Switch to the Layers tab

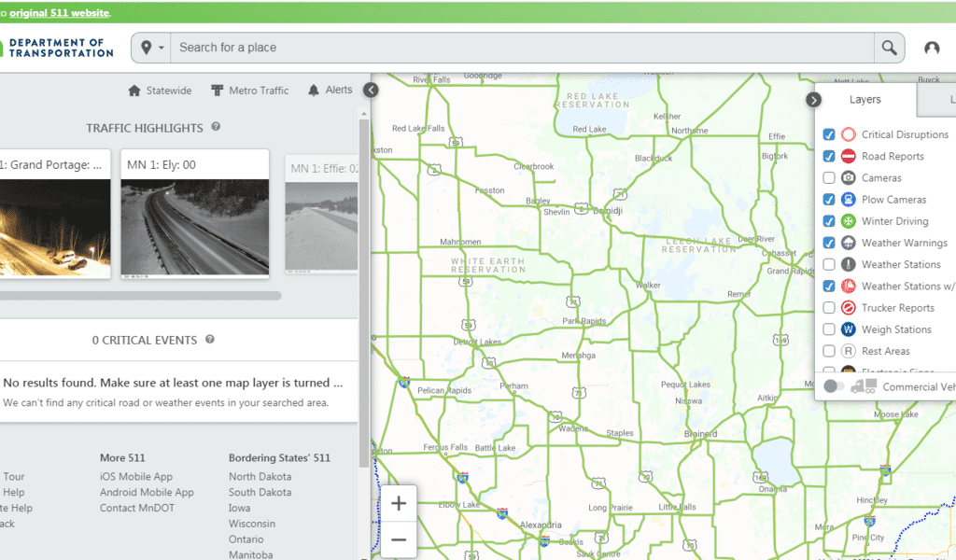pos(865,99)
